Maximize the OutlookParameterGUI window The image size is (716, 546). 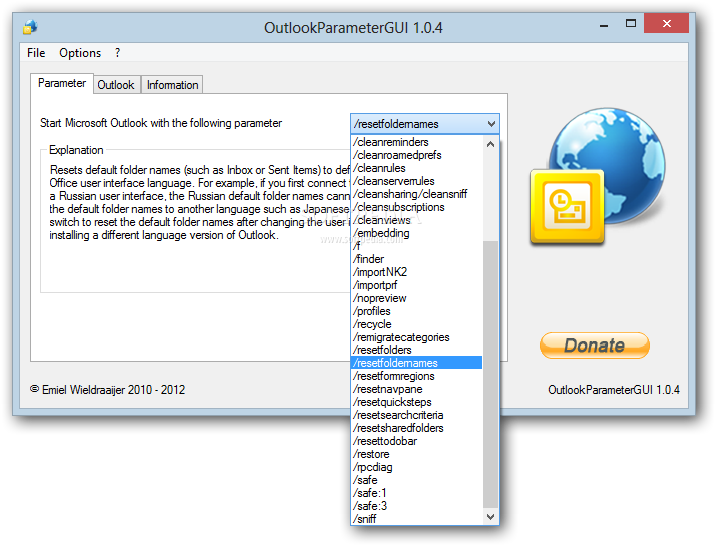point(631,24)
